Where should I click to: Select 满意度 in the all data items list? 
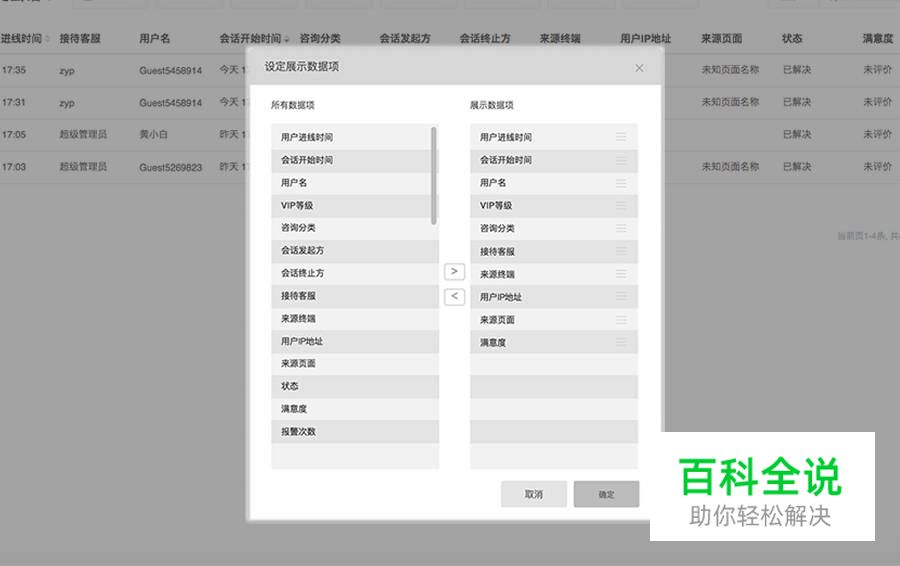coord(355,409)
